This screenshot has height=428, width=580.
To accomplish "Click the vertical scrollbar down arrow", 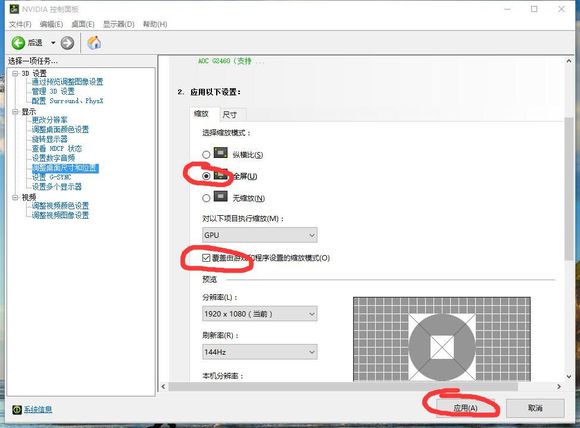I will tap(569, 377).
